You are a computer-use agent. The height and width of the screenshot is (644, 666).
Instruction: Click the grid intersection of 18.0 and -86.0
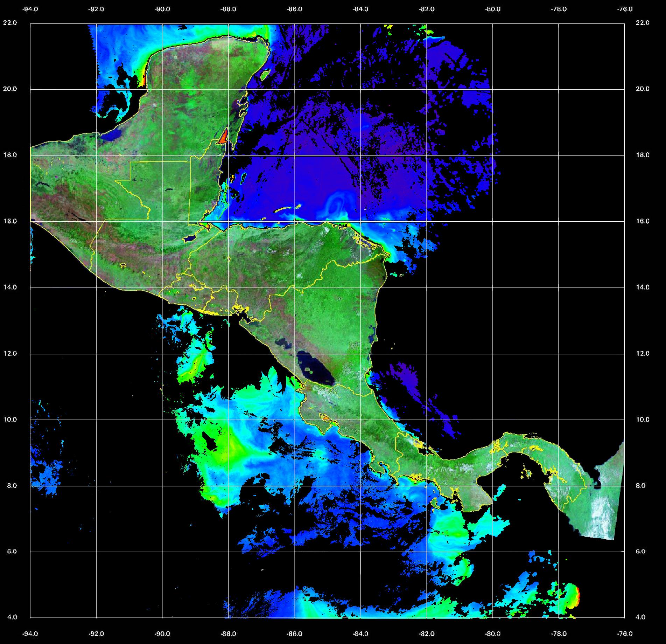(x=295, y=155)
